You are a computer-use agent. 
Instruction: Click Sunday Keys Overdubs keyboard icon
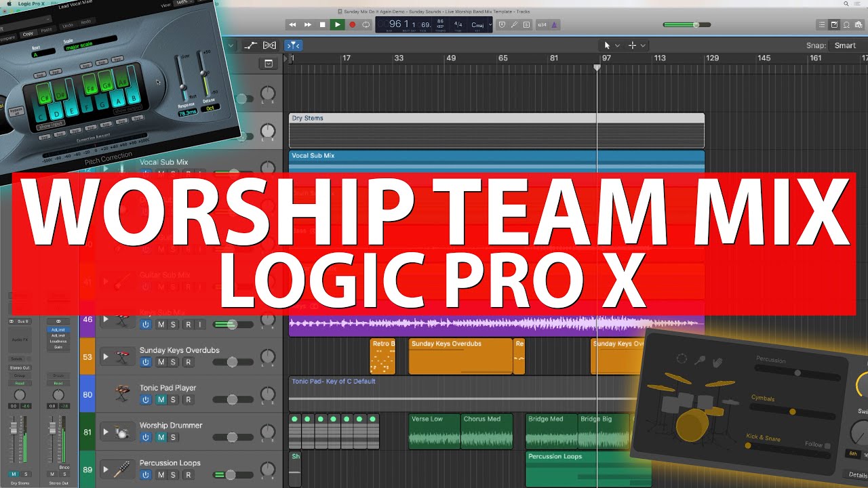(x=123, y=357)
